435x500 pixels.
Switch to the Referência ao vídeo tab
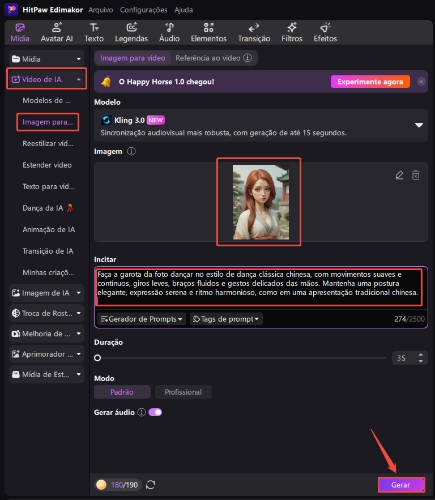click(213, 58)
